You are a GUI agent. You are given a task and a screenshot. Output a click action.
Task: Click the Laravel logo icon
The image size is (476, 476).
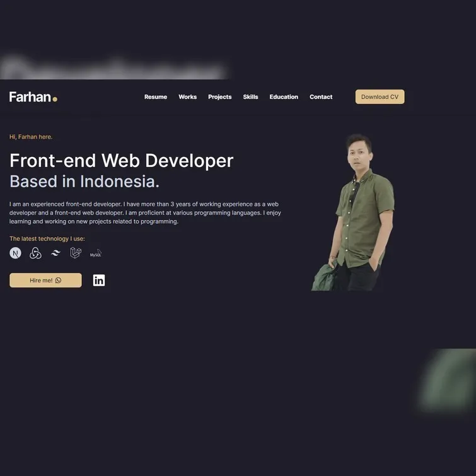76,253
